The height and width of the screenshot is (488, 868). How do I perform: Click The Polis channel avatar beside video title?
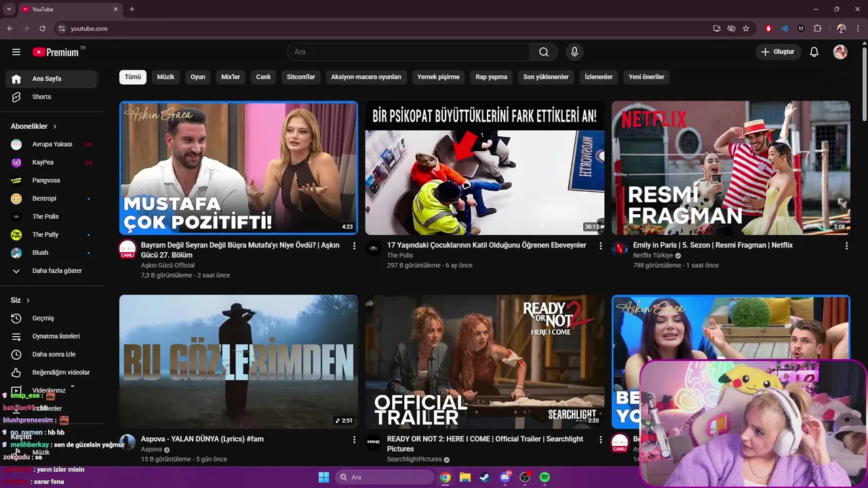coord(374,249)
